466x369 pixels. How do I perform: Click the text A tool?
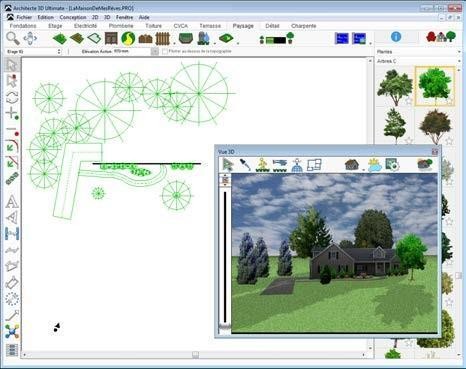click(x=12, y=202)
